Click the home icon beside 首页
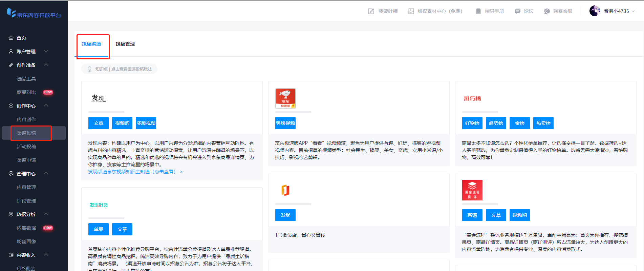644x271 pixels. pos(11,38)
